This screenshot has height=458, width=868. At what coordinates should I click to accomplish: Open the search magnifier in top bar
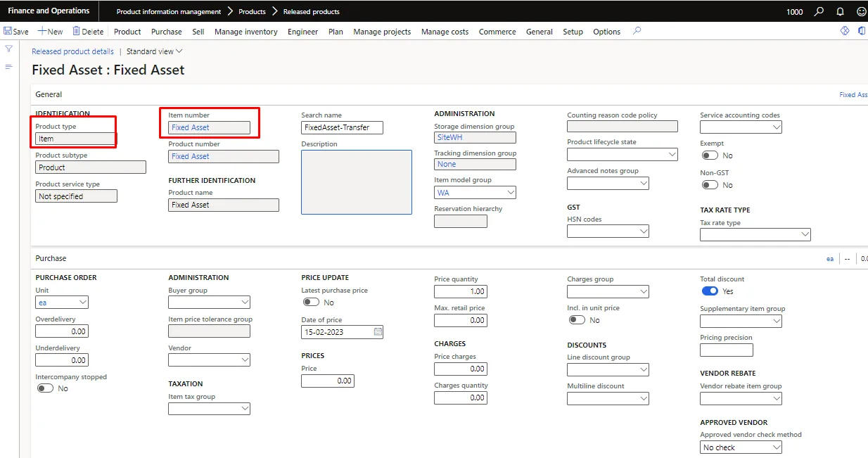[819, 11]
